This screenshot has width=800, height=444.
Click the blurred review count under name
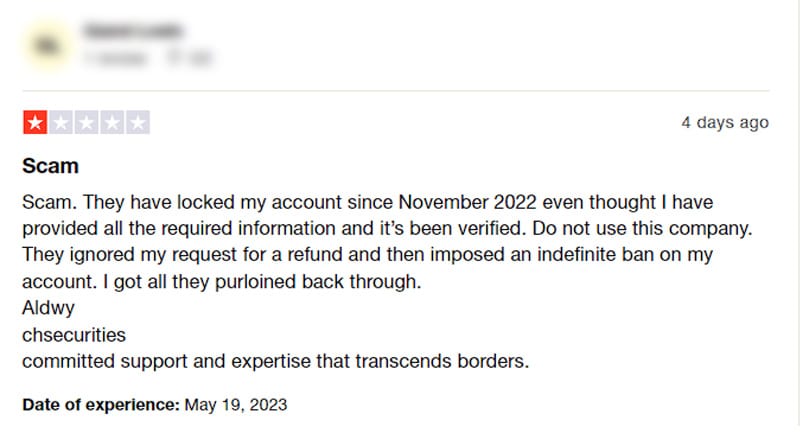[x=115, y=58]
